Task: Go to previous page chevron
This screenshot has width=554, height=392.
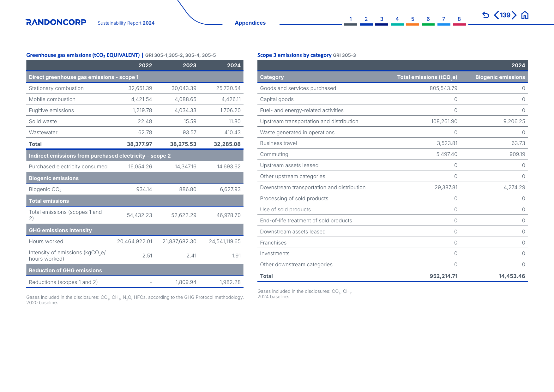Action: coord(497,15)
